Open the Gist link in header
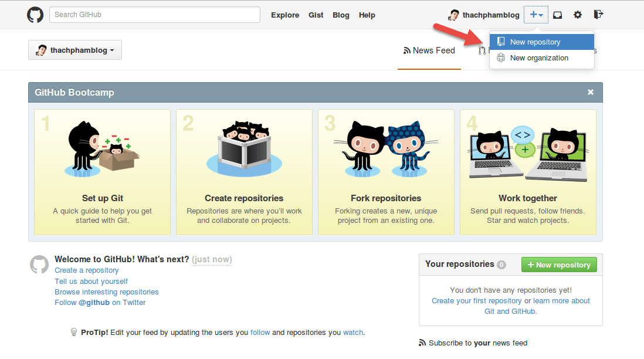 [x=316, y=15]
